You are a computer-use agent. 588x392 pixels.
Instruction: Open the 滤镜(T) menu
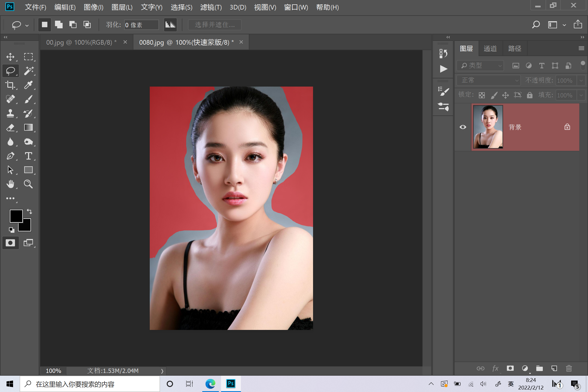pyautogui.click(x=211, y=7)
